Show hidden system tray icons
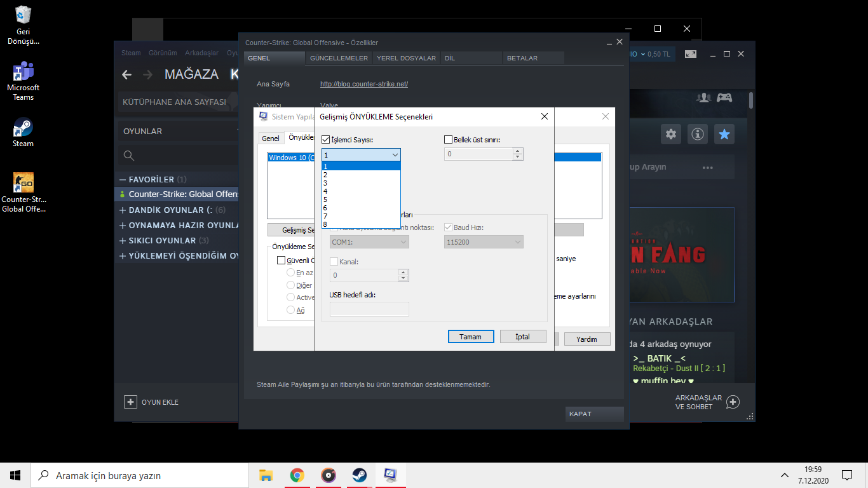Image resolution: width=868 pixels, height=488 pixels. click(x=785, y=475)
